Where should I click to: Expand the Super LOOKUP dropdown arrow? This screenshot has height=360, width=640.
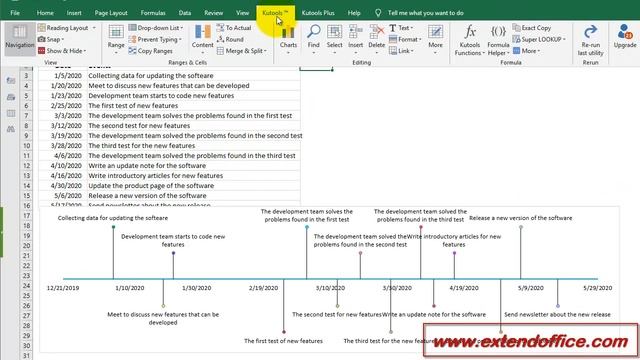[x=564, y=40]
